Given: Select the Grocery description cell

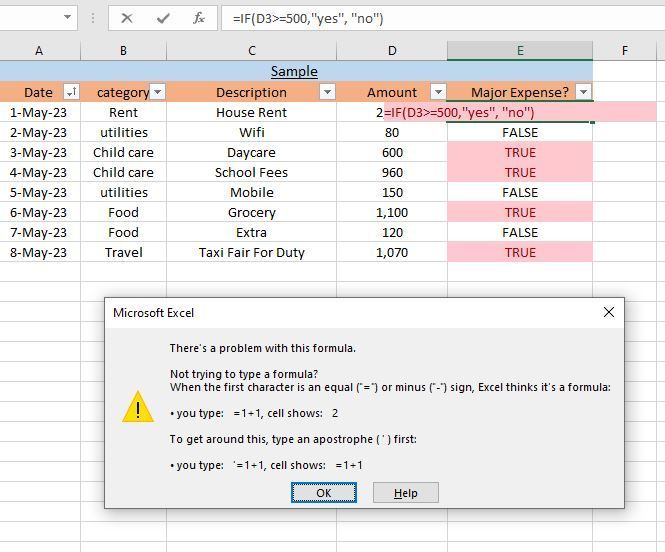Looking at the screenshot, I should (251, 212).
